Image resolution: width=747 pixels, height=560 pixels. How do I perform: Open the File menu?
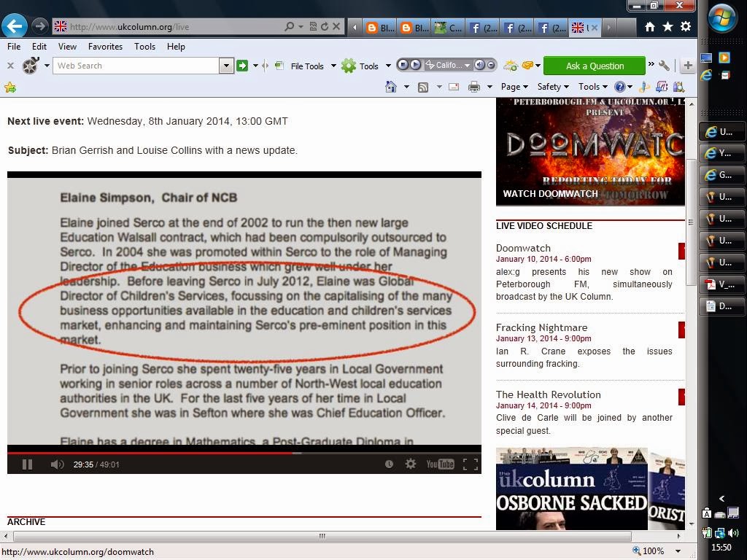14,46
